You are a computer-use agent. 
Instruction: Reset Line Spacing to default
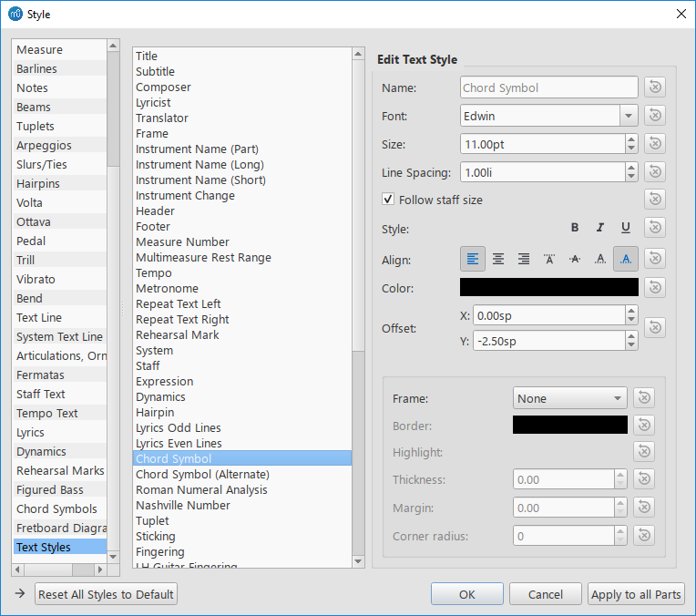click(655, 172)
